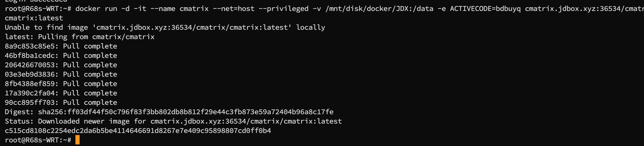The width and height of the screenshot is (644, 146).
Task: Click the ACTIVECODE=bdbuyq argument
Action: point(485,9)
